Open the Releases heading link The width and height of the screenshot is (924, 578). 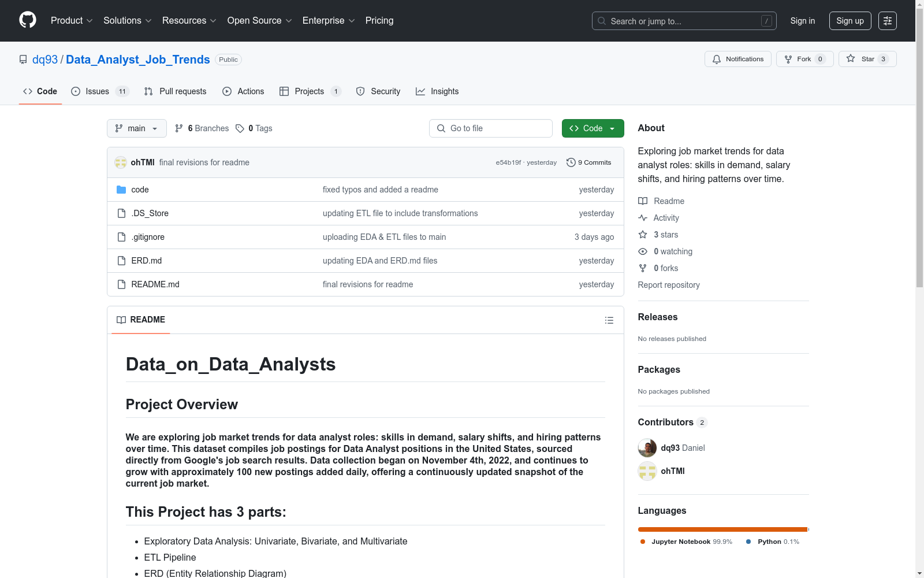coord(658,317)
